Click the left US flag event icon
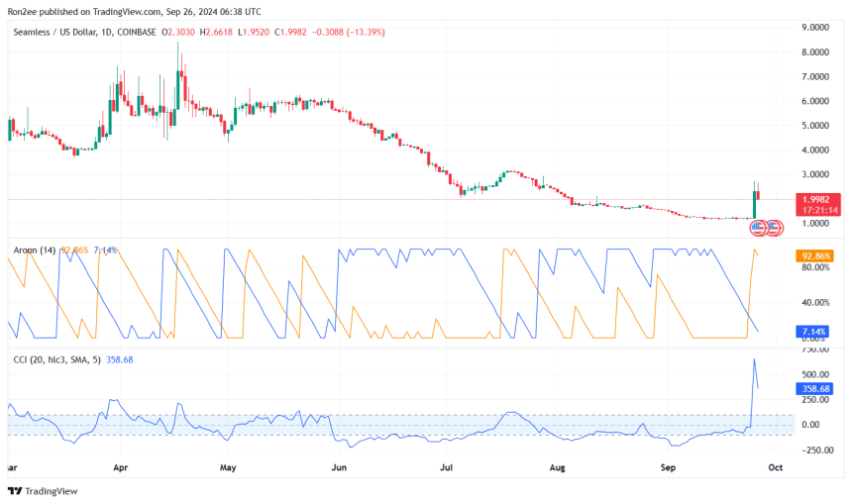 point(759,228)
